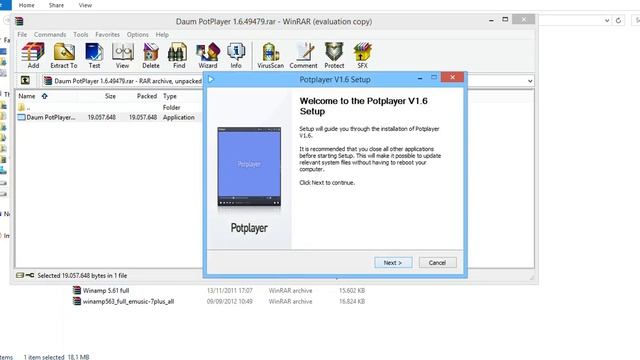Cancel the Potplayer setup
The width and height of the screenshot is (640, 360).
click(438, 262)
